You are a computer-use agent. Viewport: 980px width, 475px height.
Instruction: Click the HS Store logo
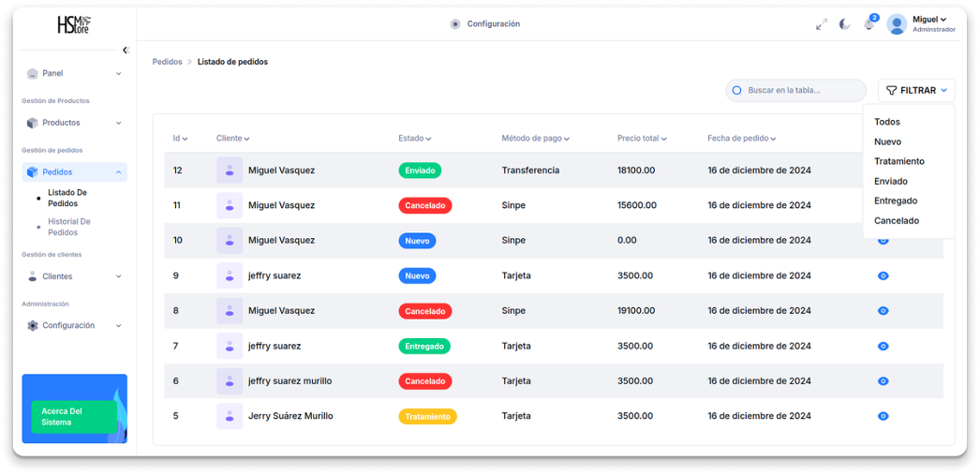click(74, 24)
